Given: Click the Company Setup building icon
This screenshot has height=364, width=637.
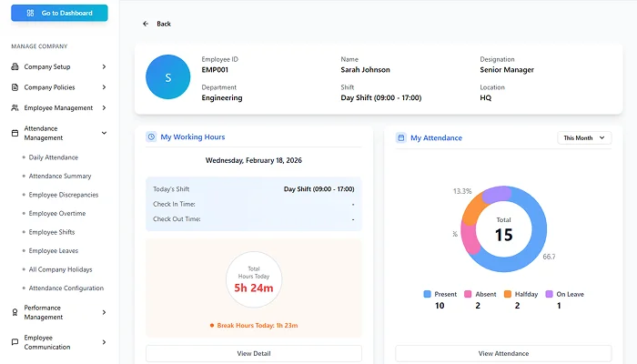Looking at the screenshot, I should pyautogui.click(x=15, y=66).
